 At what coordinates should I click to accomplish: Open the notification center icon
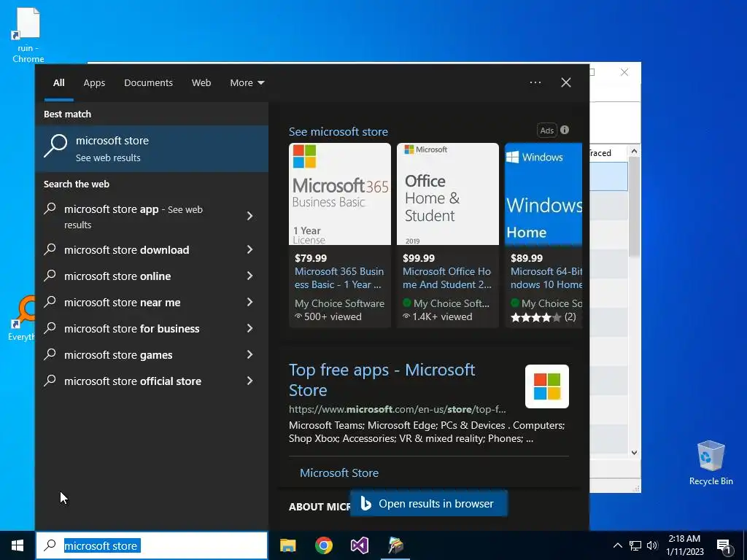point(724,545)
